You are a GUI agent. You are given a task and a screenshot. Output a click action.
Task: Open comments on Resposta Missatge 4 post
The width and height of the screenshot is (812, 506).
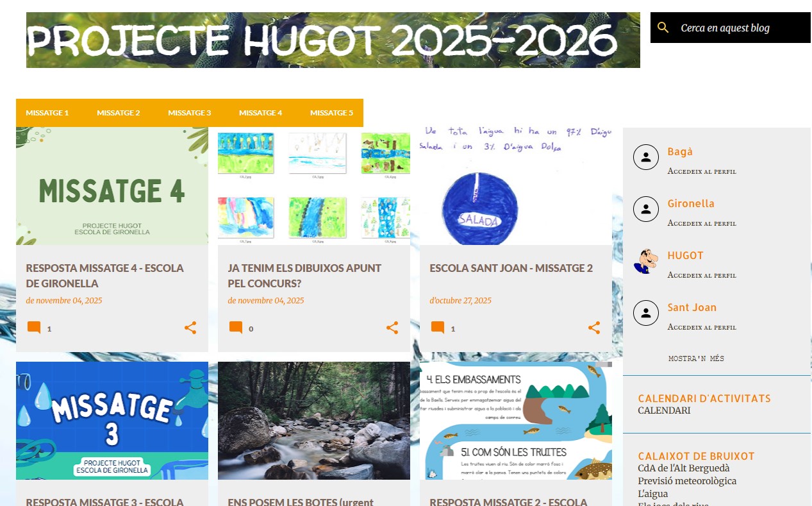click(x=35, y=328)
